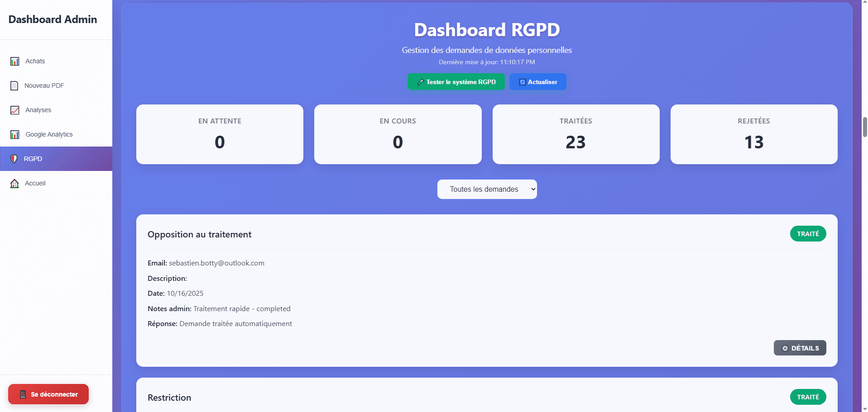The image size is (868, 412).
Task: Click TRAITÉ badge on Opposition au traitement
Action: 808,234
